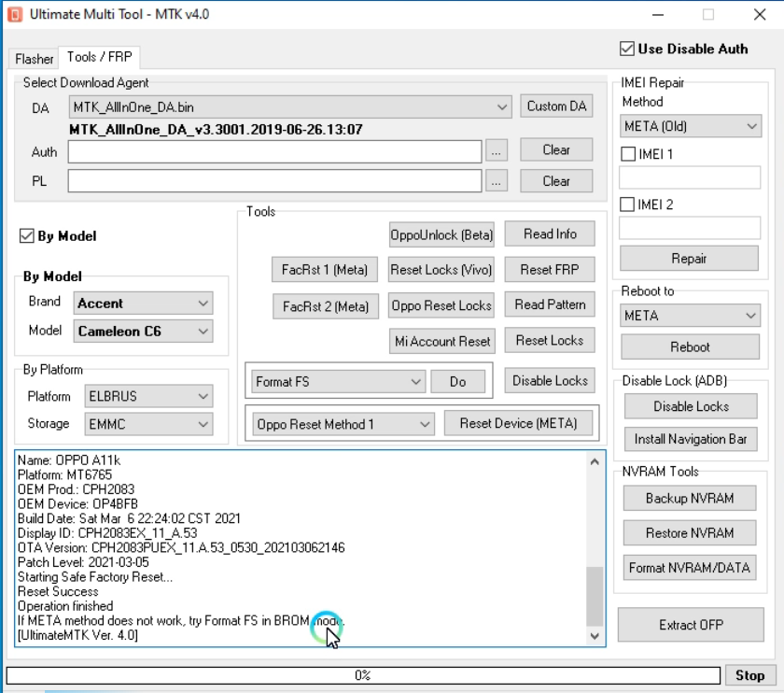Close the Ultimate Multi Tool window
The width and height of the screenshot is (784, 693).
point(760,15)
